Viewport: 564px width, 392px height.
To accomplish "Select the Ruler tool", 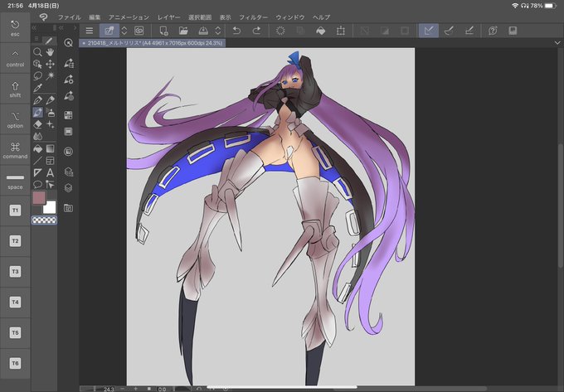I will click(x=37, y=173).
